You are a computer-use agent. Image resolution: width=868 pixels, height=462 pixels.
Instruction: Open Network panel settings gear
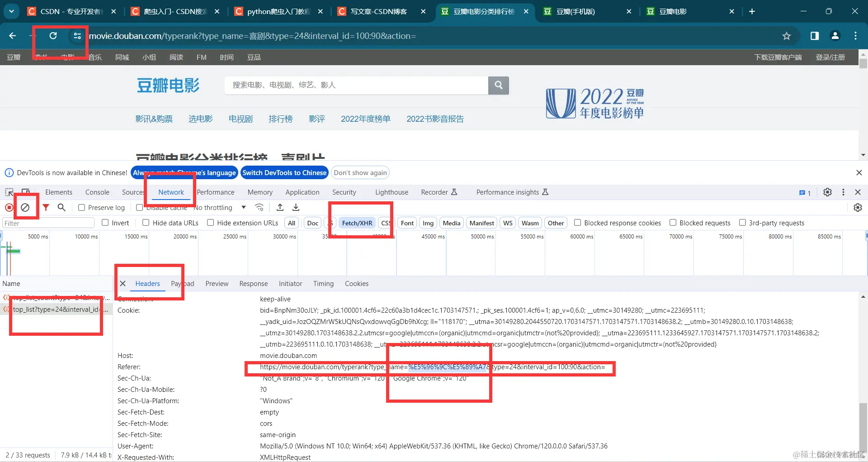[858, 207]
